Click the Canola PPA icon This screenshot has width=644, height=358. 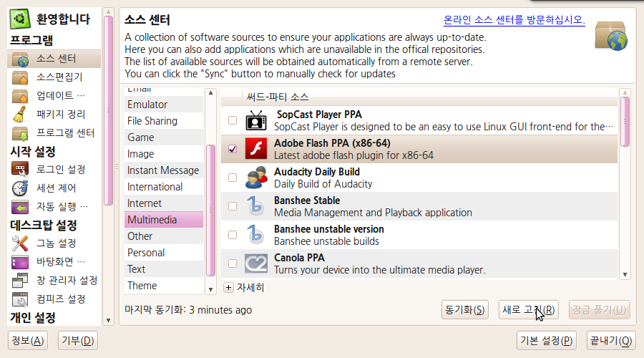(256, 263)
